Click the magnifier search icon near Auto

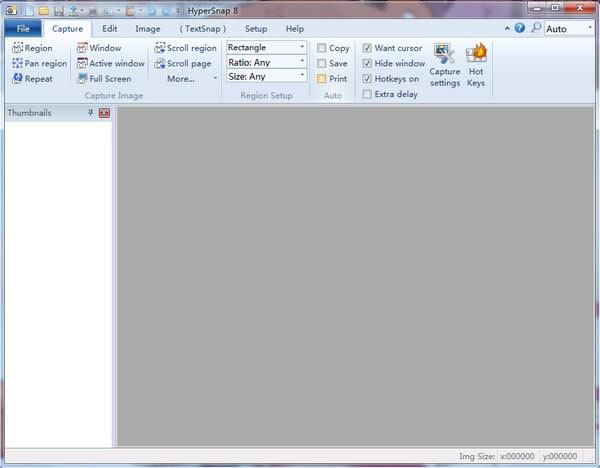536,28
